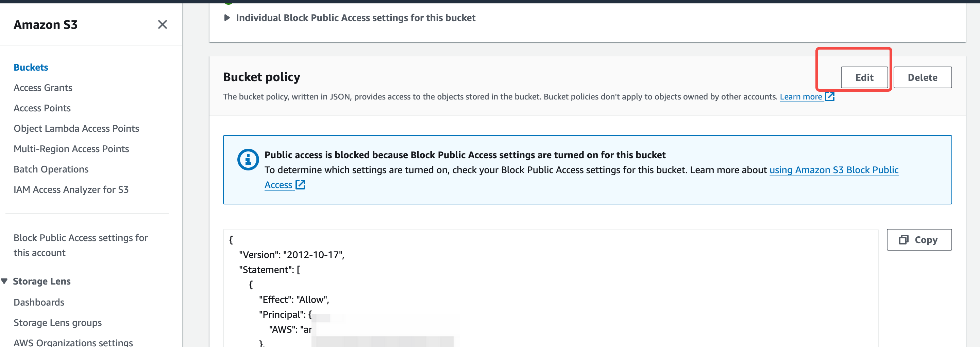Go to Buckets in the sidebar
The image size is (980, 347).
coord(31,67)
